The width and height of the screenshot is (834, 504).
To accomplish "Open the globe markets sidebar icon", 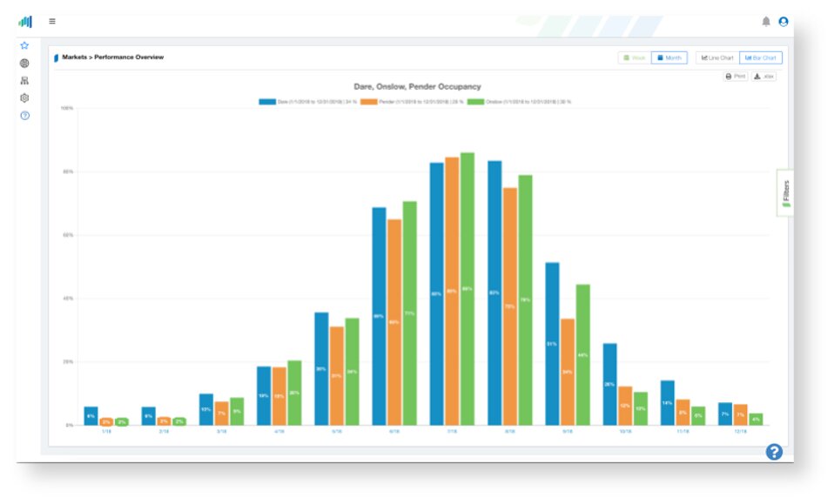I will click(24, 64).
